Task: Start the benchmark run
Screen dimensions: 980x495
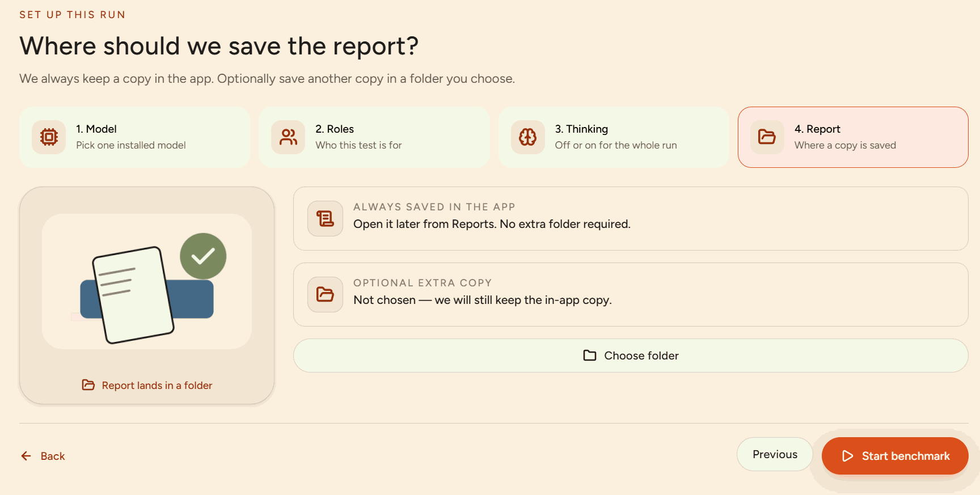Action: pyautogui.click(x=895, y=456)
